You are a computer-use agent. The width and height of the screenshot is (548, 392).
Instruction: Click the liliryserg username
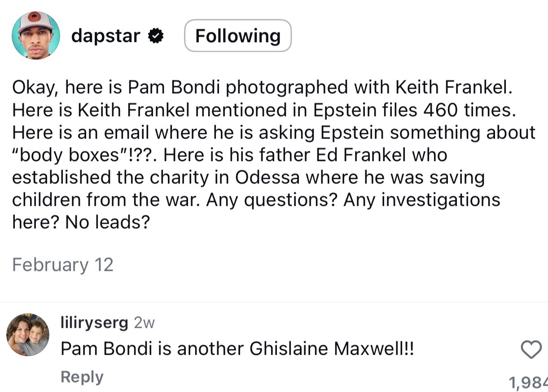[94, 323]
